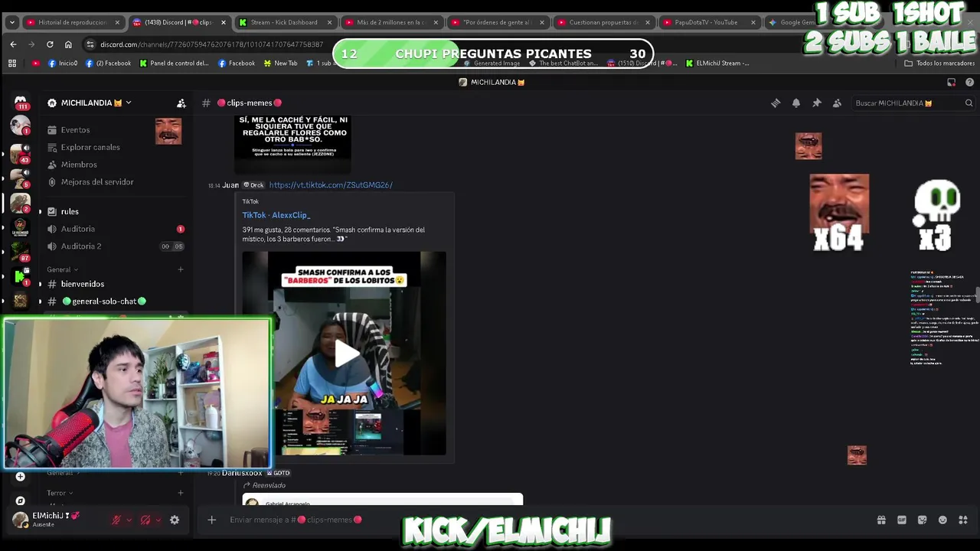The height and width of the screenshot is (551, 980).
Task: Open Threads icon in channel header
Action: [776, 103]
